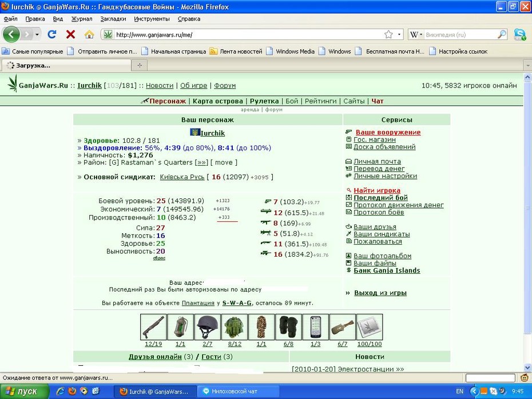The width and height of the screenshot is (532, 399).
Task: Open the Wikipedia search engine dropdown
Action: click(416, 34)
